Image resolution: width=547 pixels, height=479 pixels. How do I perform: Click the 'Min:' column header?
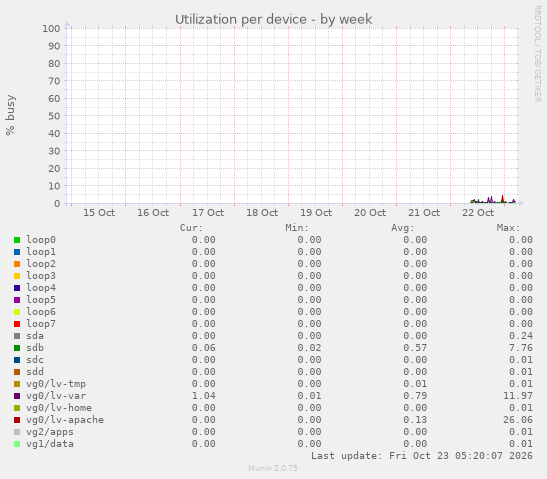click(x=297, y=228)
